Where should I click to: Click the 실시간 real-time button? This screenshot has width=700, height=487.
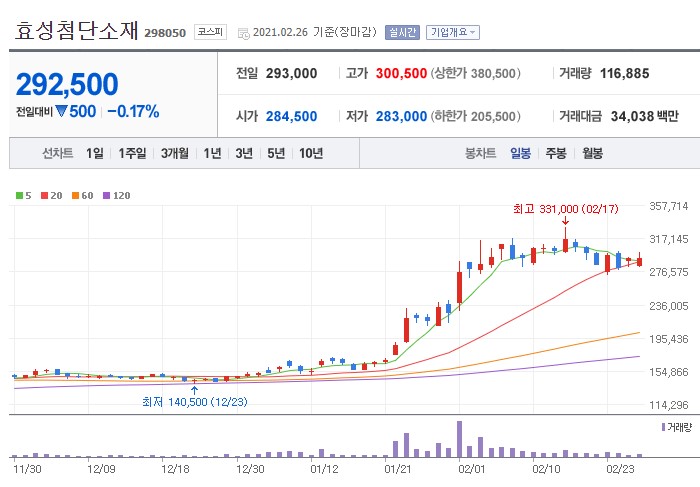(402, 32)
